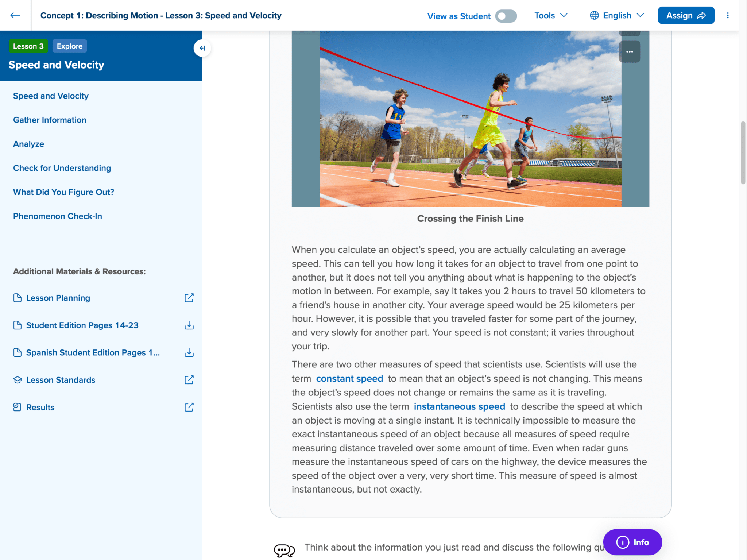Click the vertical three-dot more menu

(728, 15)
